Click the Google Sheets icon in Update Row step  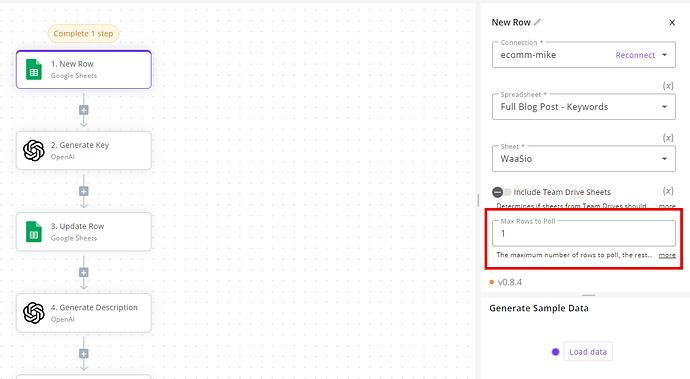pos(34,232)
